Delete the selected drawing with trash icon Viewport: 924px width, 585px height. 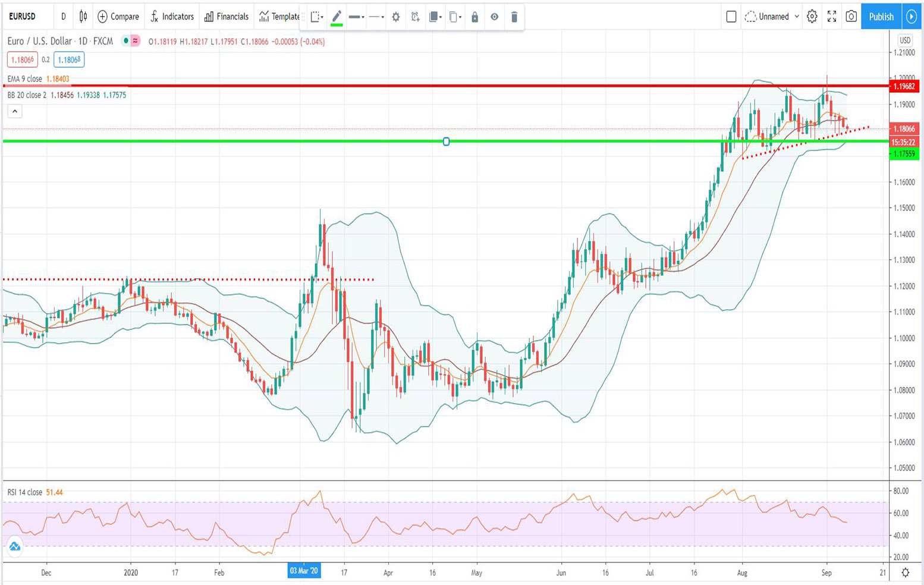click(x=514, y=17)
